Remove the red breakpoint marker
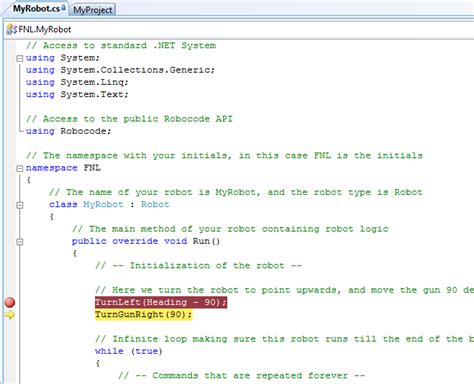Screen dimensions: 474x384 click(x=10, y=302)
